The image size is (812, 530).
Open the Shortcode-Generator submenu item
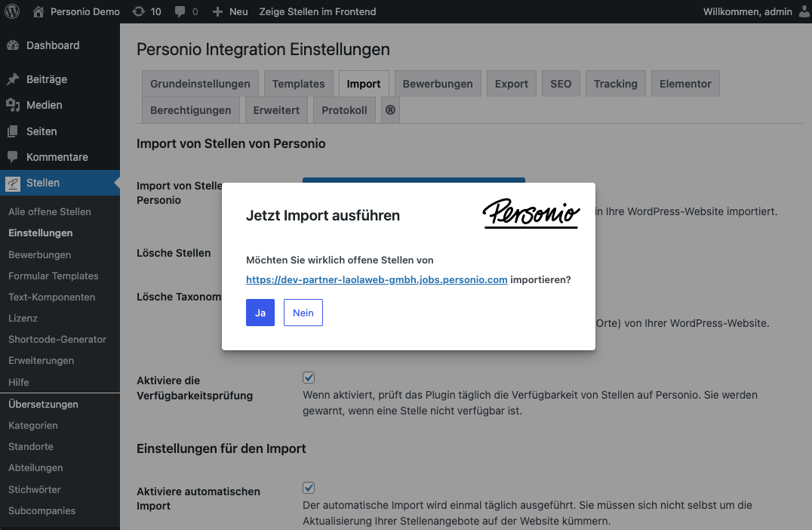tap(57, 340)
